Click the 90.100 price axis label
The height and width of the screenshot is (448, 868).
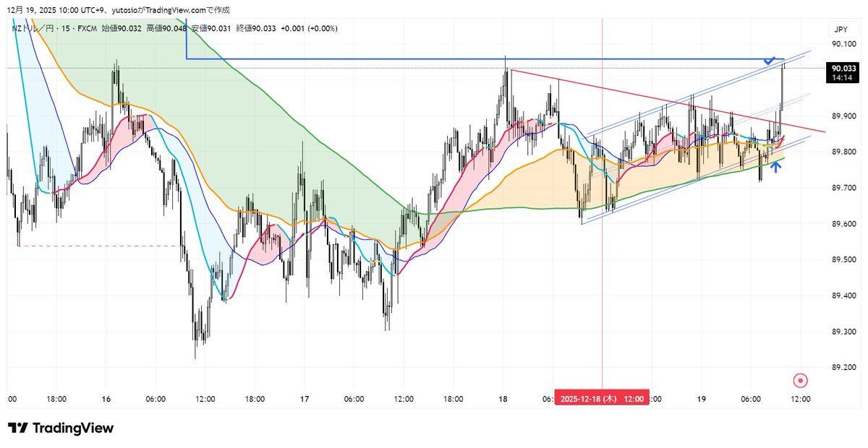coord(844,44)
